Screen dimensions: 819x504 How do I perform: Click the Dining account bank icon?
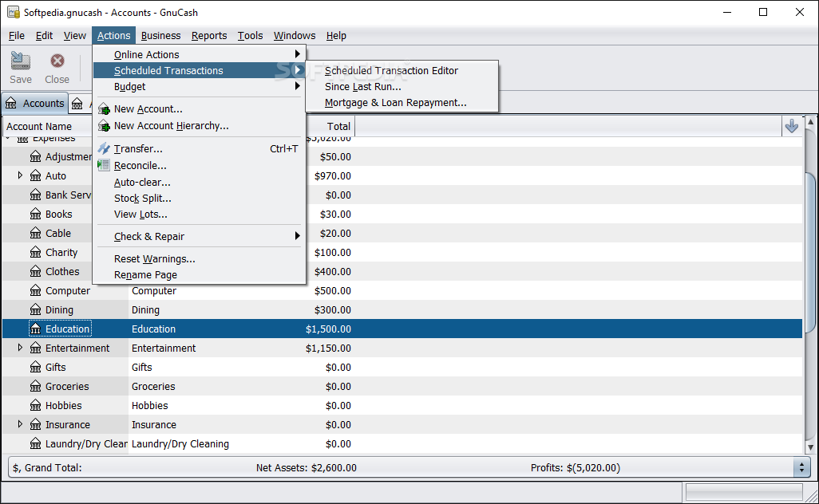pyautogui.click(x=35, y=310)
